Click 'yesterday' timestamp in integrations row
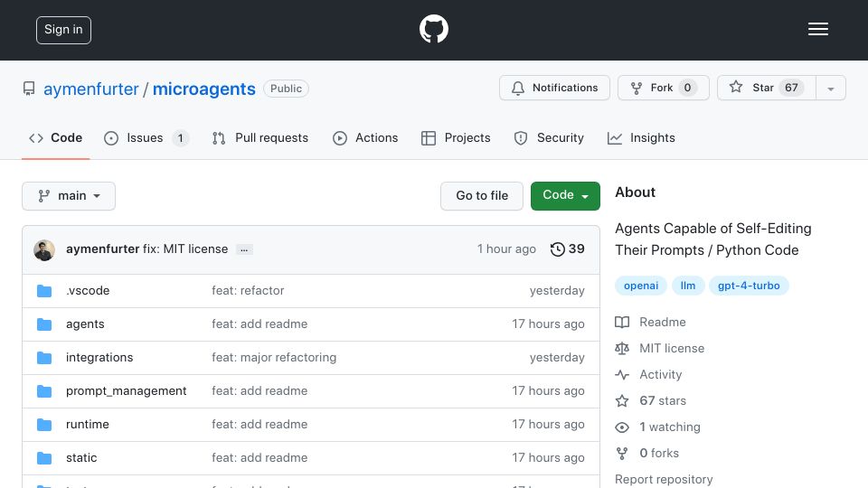The height and width of the screenshot is (488, 868). [557, 358]
